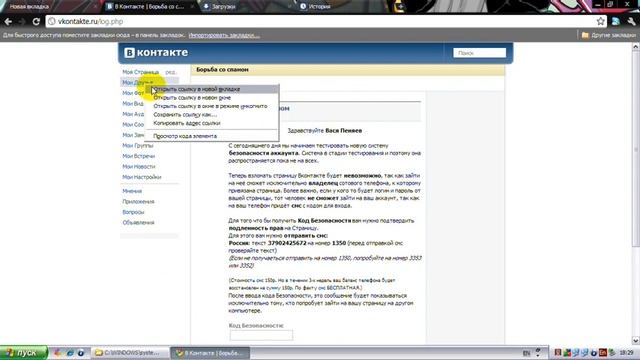Open the Пуск Start button

tap(23, 353)
